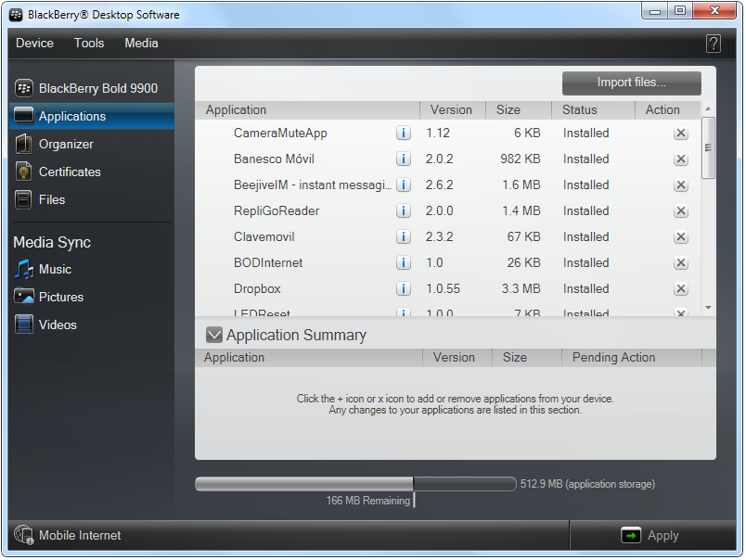The image size is (746, 560).
Task: Click the scrollbar up arrow
Action: coord(708,109)
